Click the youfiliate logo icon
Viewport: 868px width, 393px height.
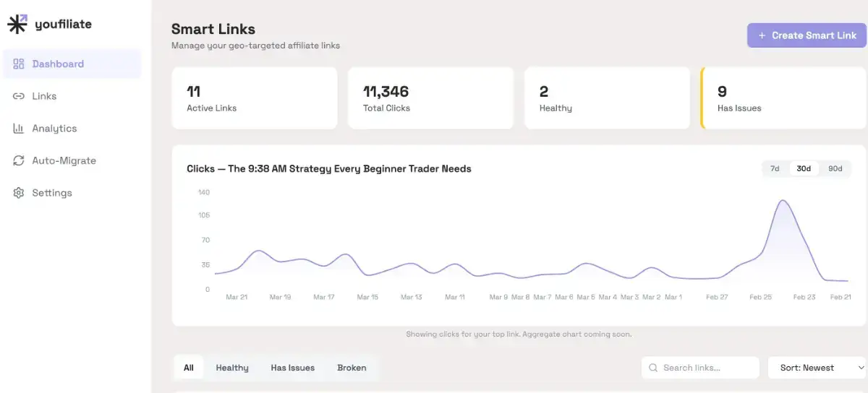click(17, 24)
